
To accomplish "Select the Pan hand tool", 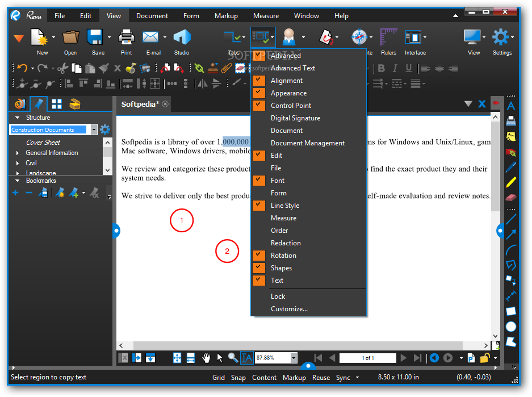I will click(x=206, y=358).
